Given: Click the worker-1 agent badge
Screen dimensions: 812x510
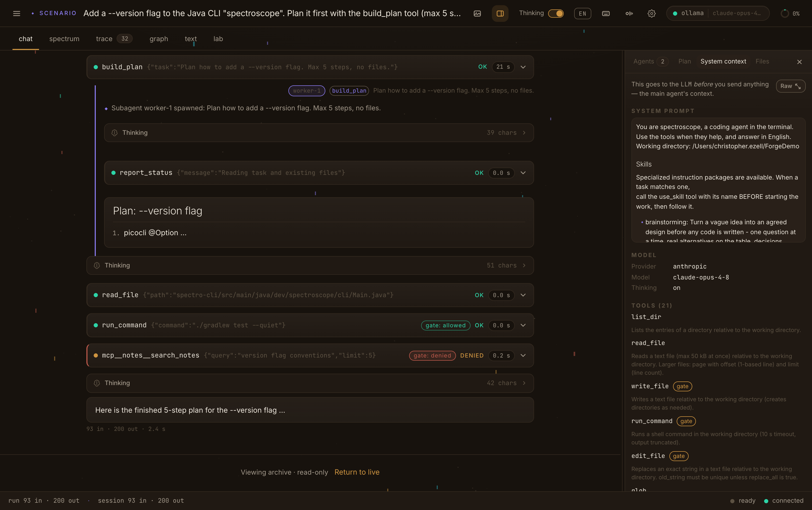Looking at the screenshot, I should tap(307, 91).
